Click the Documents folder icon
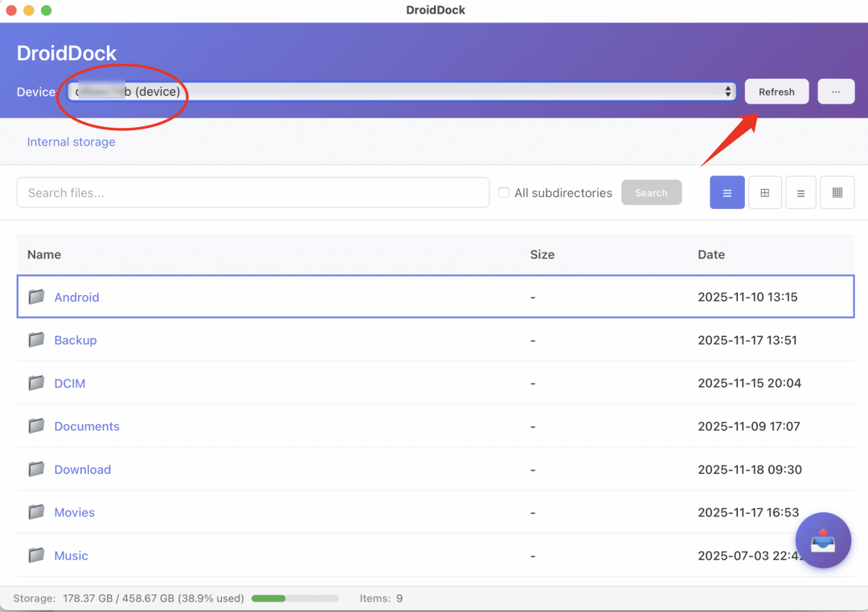The height and width of the screenshot is (612, 868). (36, 426)
